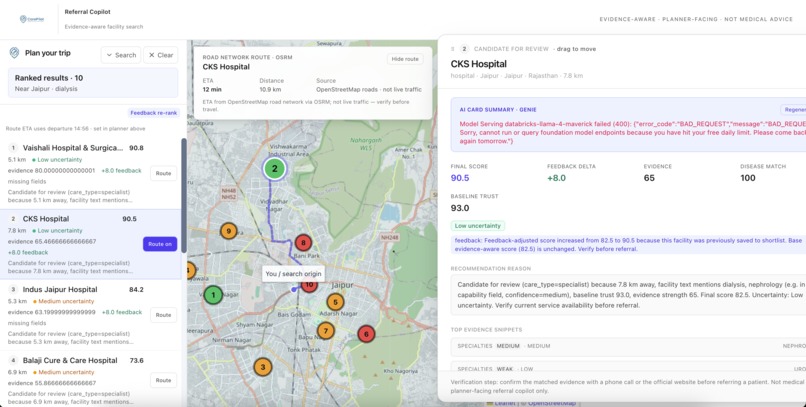This screenshot has height=407, width=806.
Task: Select map marker number 5
Action: click(x=335, y=302)
